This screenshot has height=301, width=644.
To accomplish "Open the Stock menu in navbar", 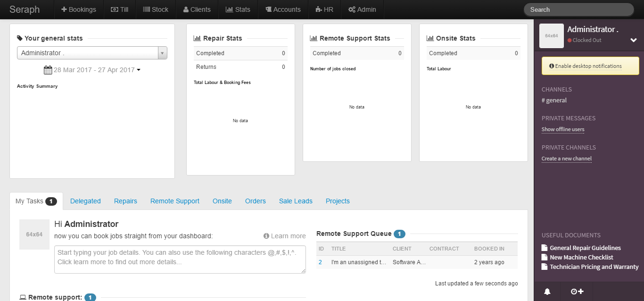I will tap(156, 9).
